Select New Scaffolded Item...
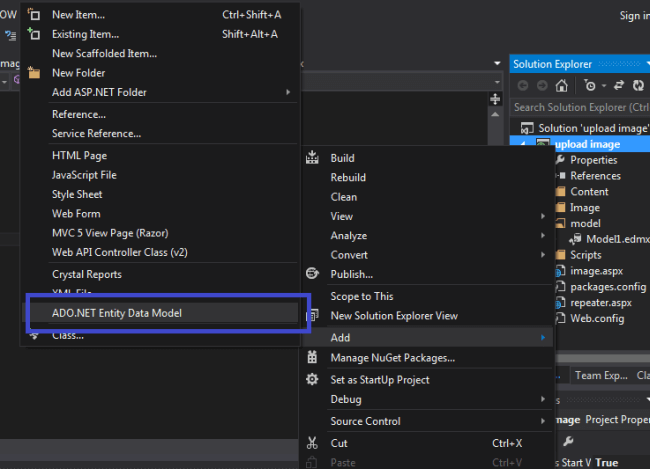This screenshot has width=650, height=469. (104, 53)
